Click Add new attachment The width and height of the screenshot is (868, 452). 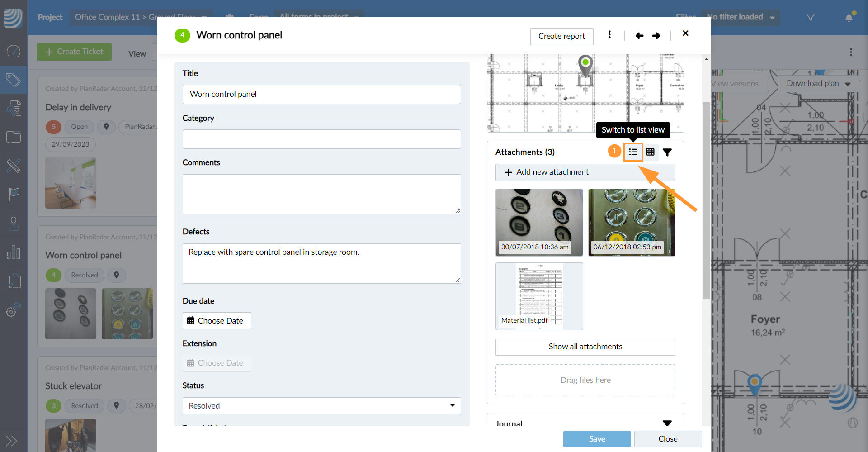click(585, 172)
